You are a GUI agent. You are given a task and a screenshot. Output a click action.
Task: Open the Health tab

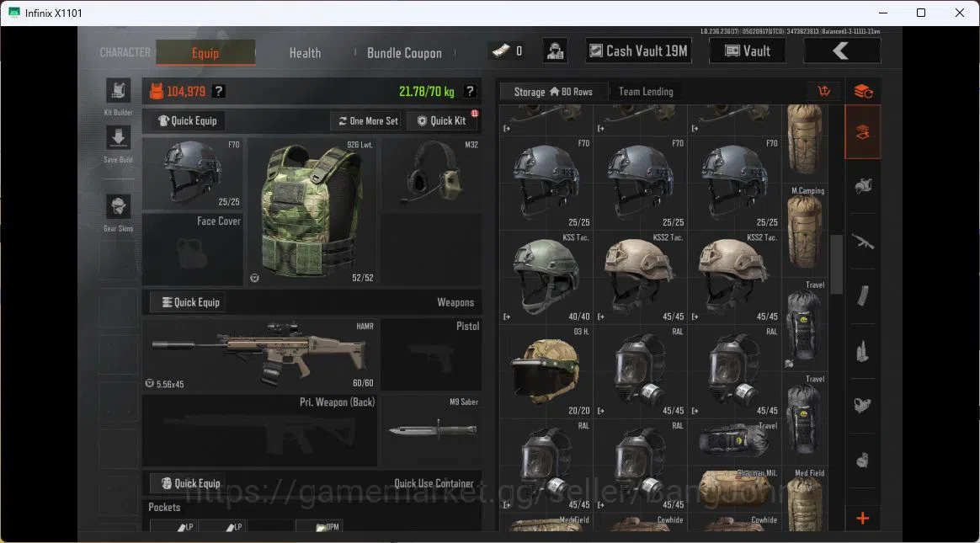[305, 53]
